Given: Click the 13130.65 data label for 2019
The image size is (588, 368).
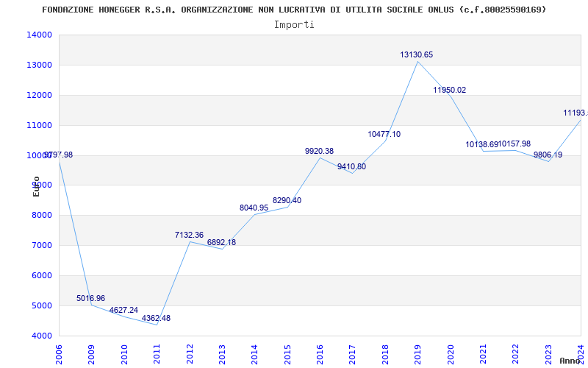Looking at the screenshot, I should [416, 54].
